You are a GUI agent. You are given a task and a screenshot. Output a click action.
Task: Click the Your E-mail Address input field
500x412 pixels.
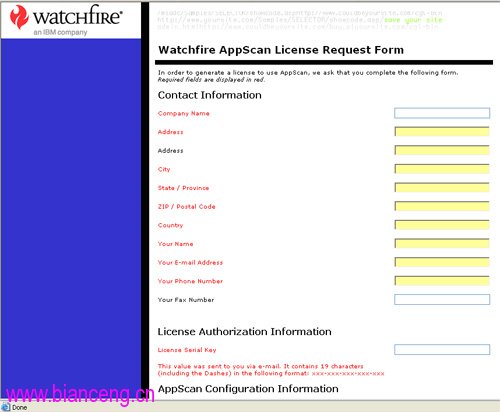[442, 262]
